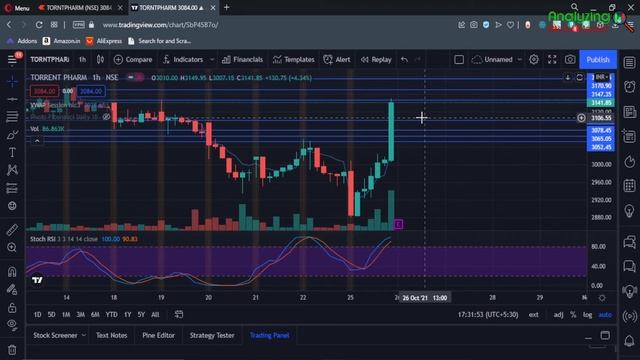Activate the zoom in tool
The height and width of the screenshot is (360, 640).
(12, 247)
